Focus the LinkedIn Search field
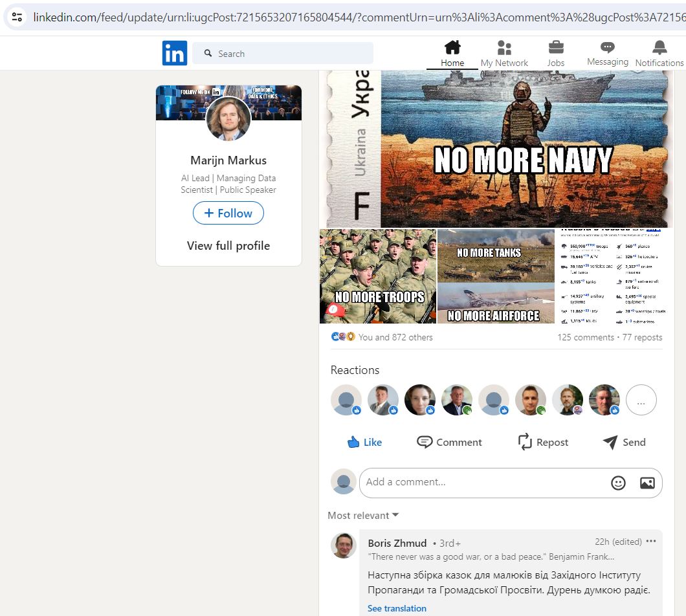The width and height of the screenshot is (686, 616). click(x=283, y=53)
